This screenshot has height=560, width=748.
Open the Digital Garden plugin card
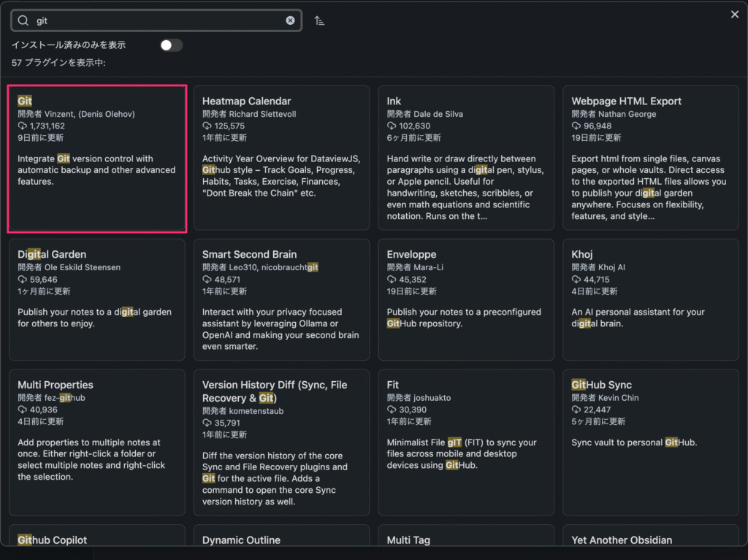pos(97,299)
